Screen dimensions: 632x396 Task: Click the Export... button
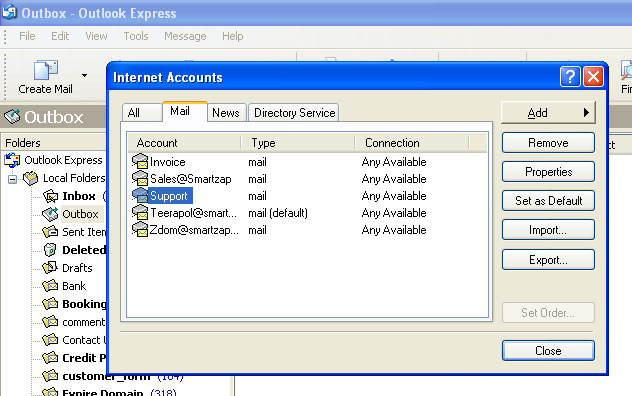pyautogui.click(x=548, y=260)
